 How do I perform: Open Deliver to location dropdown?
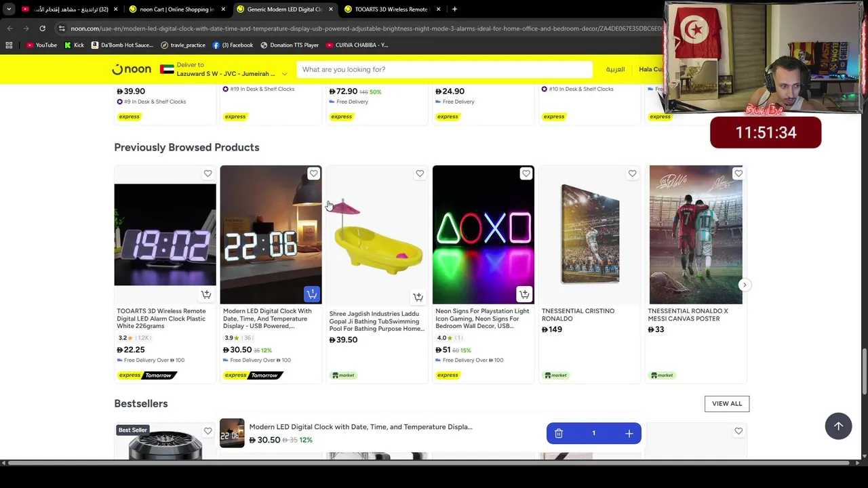tap(224, 69)
